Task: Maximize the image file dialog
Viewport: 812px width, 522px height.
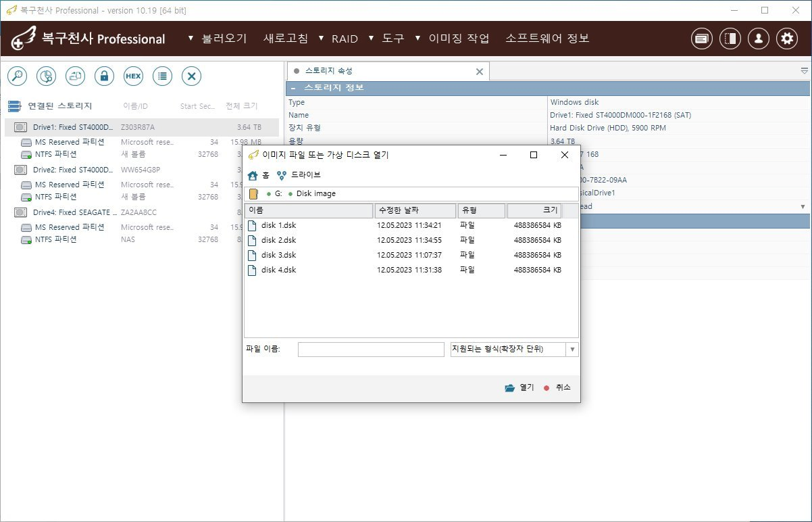Action: (x=534, y=155)
